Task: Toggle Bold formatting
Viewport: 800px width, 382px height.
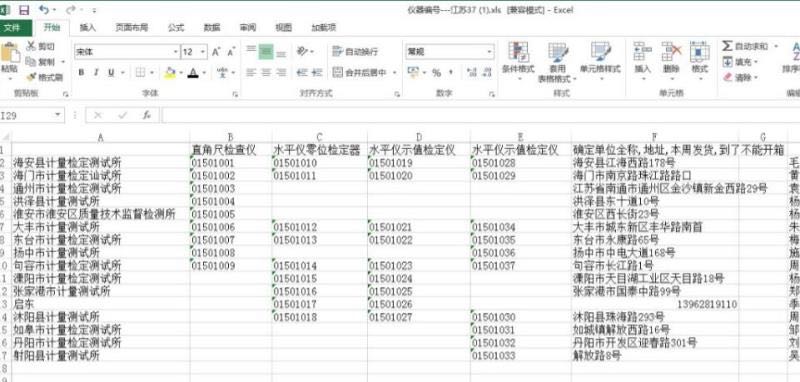Action: (81, 73)
